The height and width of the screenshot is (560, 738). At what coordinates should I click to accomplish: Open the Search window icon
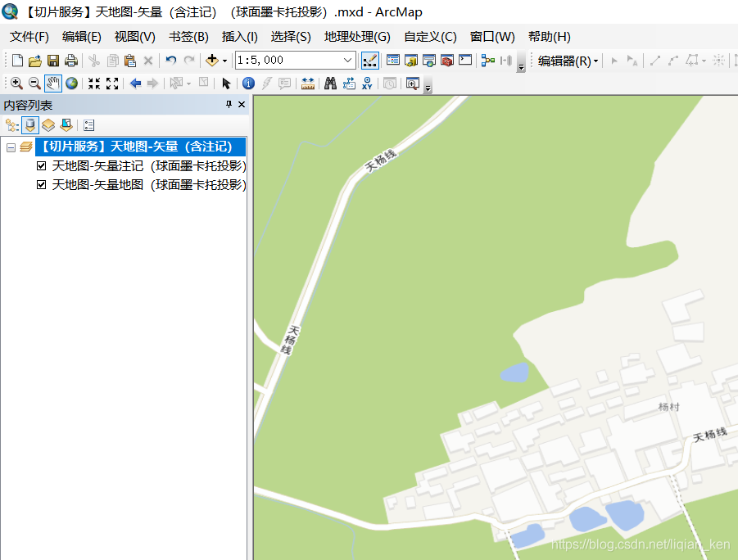click(x=428, y=61)
